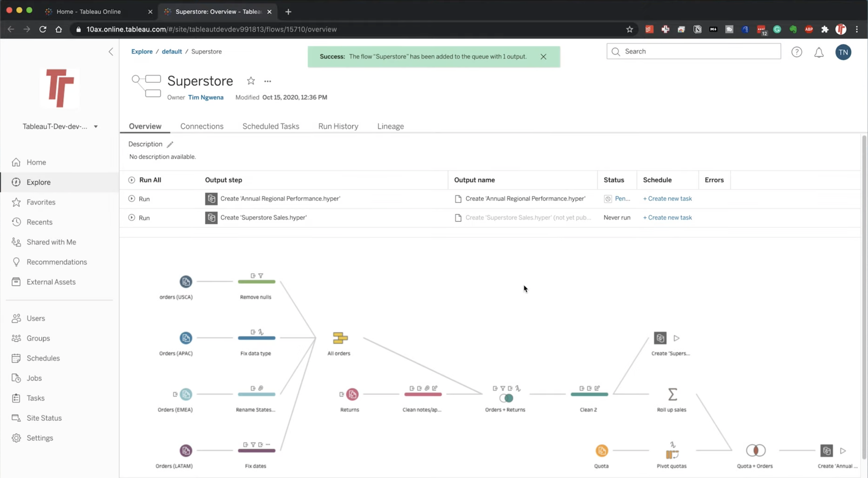Select the Clean 2 step bar

[x=589, y=394]
